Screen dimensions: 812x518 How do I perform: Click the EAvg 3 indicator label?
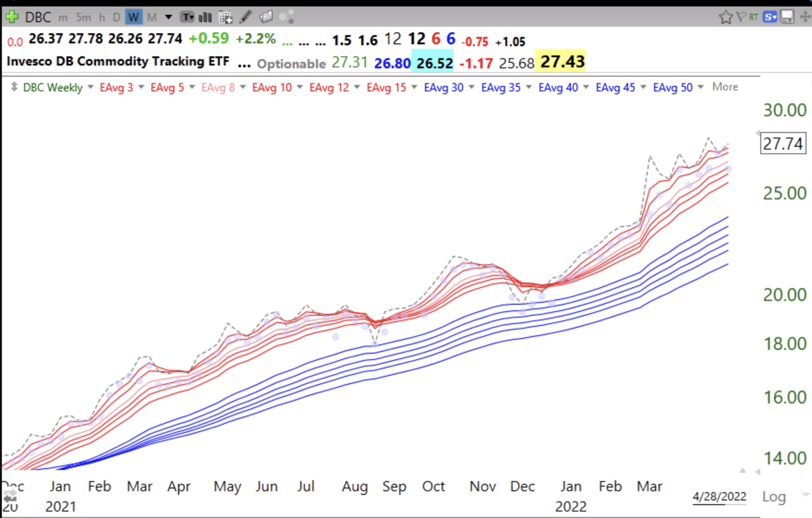[x=116, y=87]
